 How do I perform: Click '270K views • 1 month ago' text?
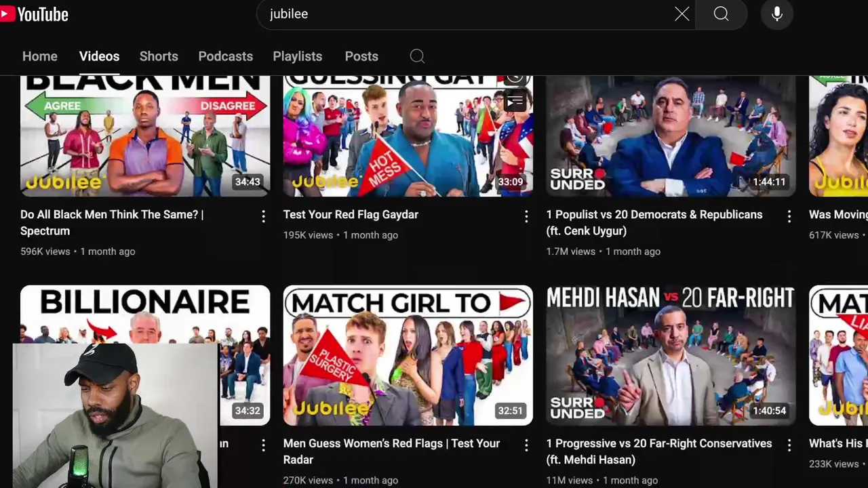pyautogui.click(x=340, y=480)
